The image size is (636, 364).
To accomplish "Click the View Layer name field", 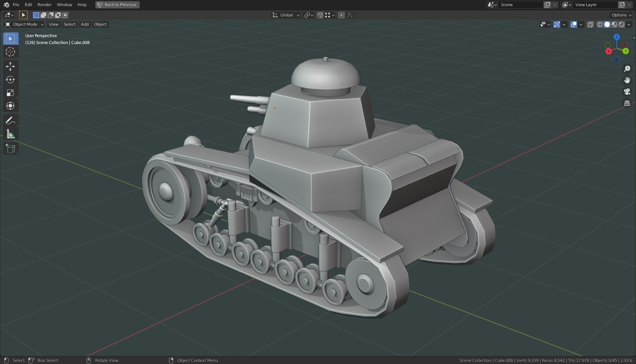I will click(x=595, y=4).
